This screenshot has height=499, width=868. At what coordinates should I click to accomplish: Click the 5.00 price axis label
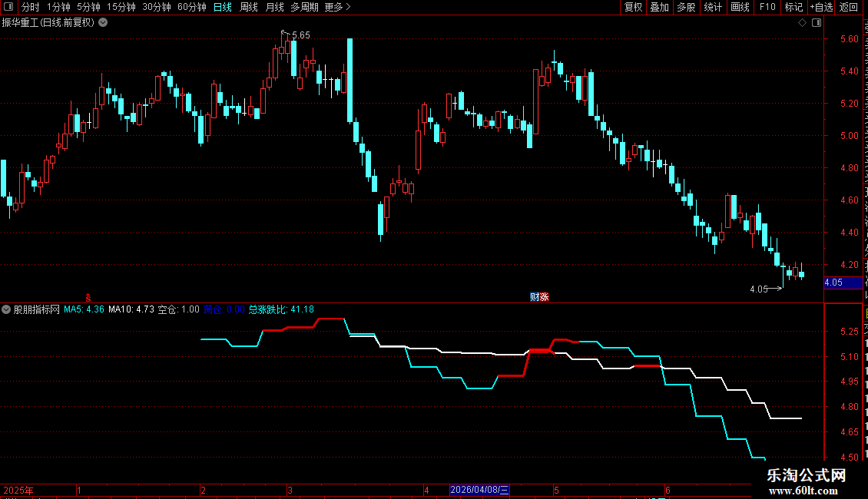point(849,136)
